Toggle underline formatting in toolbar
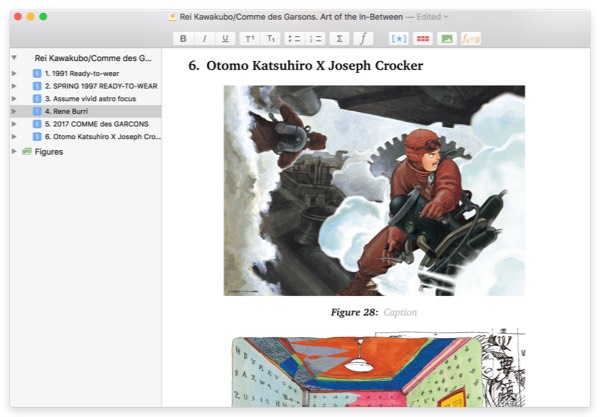This screenshot has width=600, height=417. [x=225, y=39]
